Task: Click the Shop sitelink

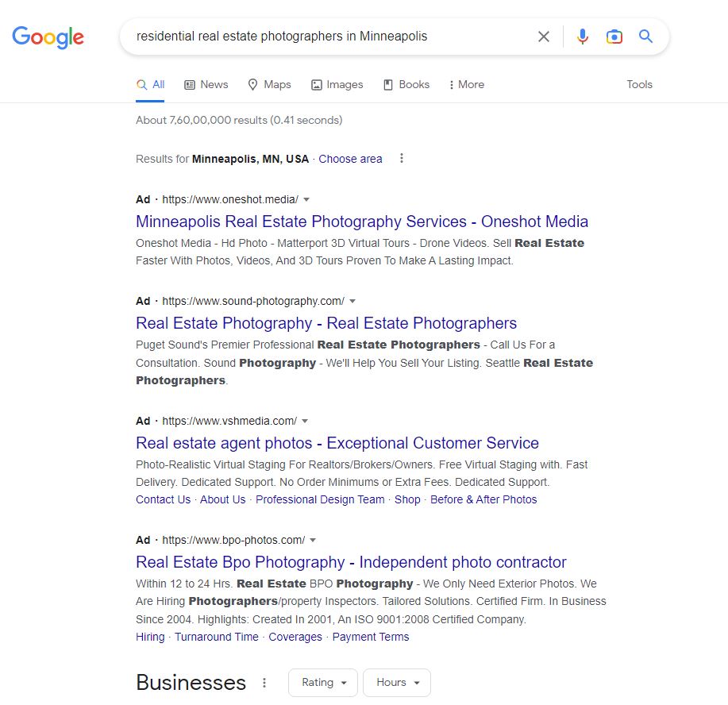Action: [407, 499]
